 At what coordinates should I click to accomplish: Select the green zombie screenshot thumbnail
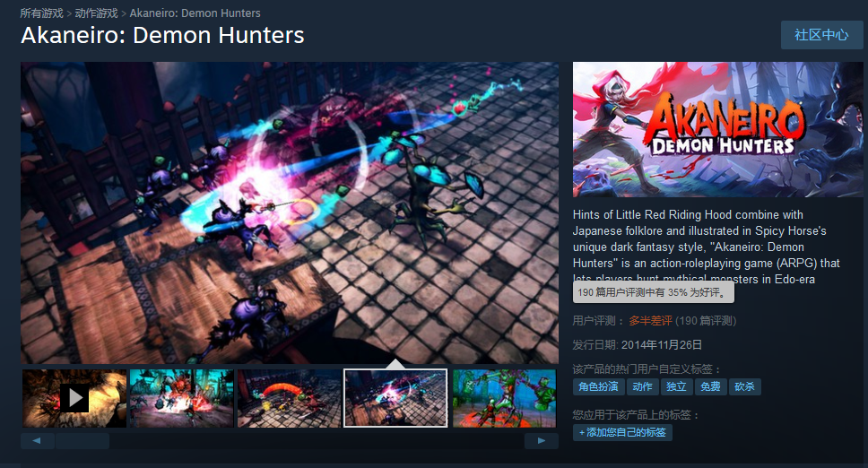click(x=504, y=398)
